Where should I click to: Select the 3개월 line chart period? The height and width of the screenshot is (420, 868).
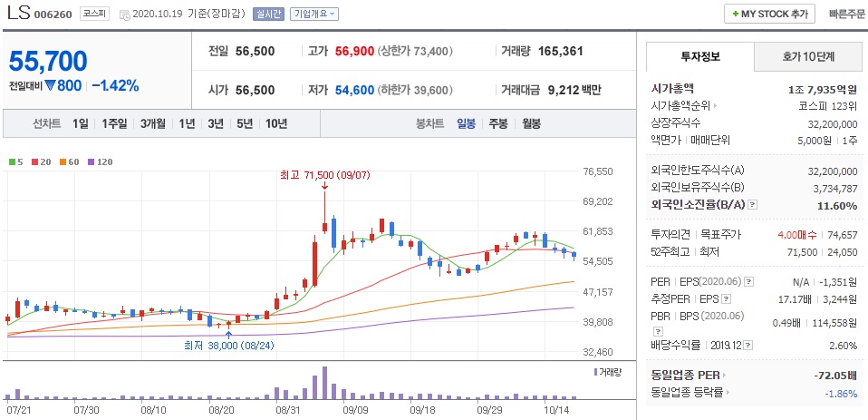coord(153,123)
